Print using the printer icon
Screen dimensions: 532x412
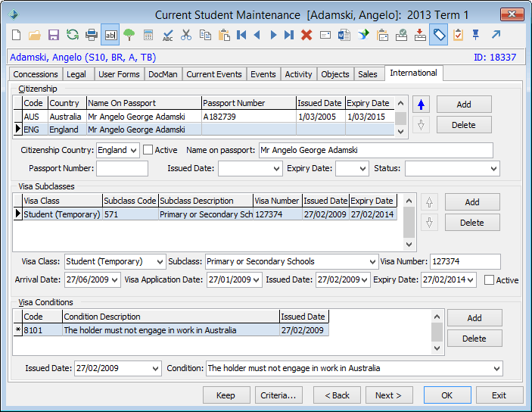(x=92, y=35)
